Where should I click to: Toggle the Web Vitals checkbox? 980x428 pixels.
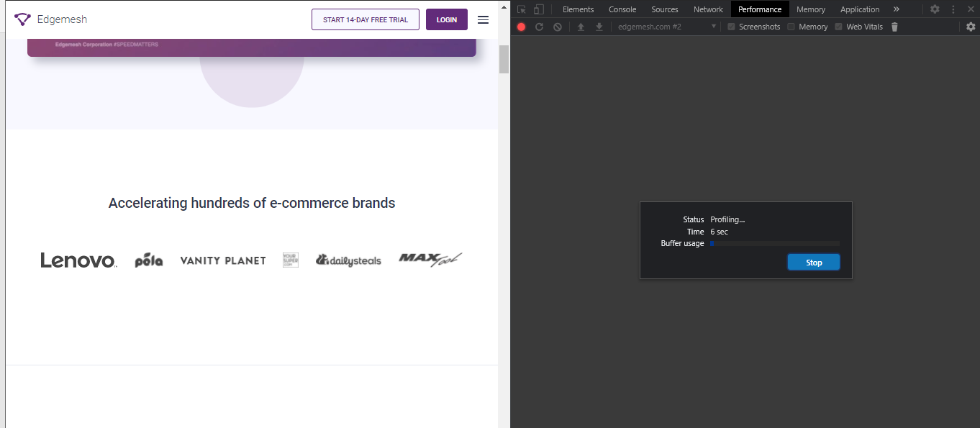pos(838,27)
